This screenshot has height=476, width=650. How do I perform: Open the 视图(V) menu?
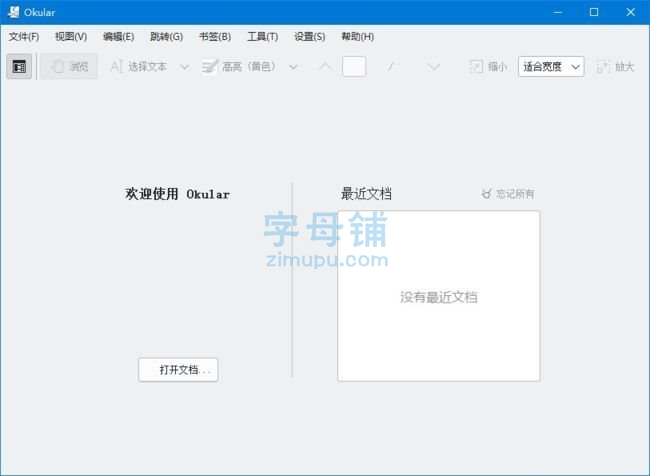coord(71,37)
